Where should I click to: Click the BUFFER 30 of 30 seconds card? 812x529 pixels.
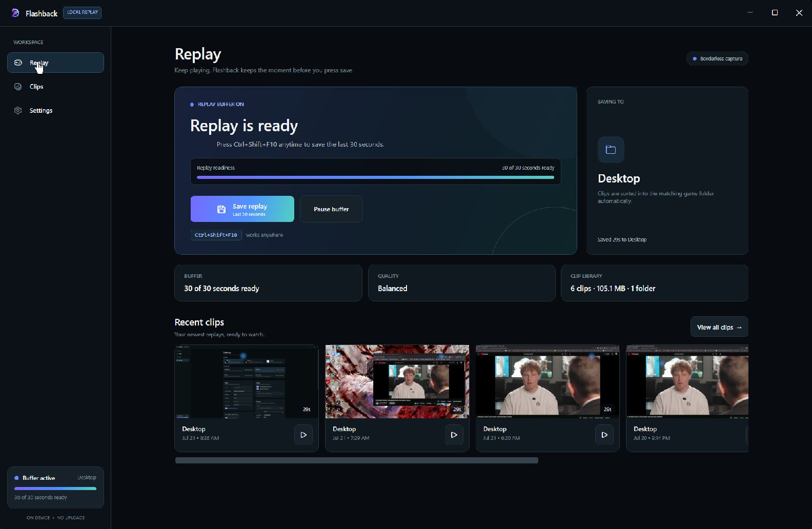(x=268, y=283)
